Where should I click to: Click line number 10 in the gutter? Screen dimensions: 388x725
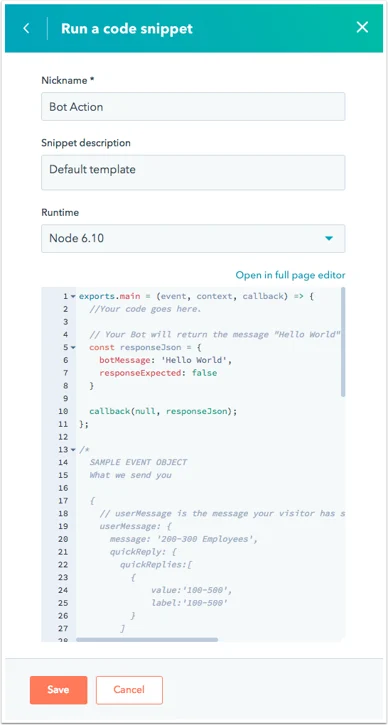pos(63,411)
